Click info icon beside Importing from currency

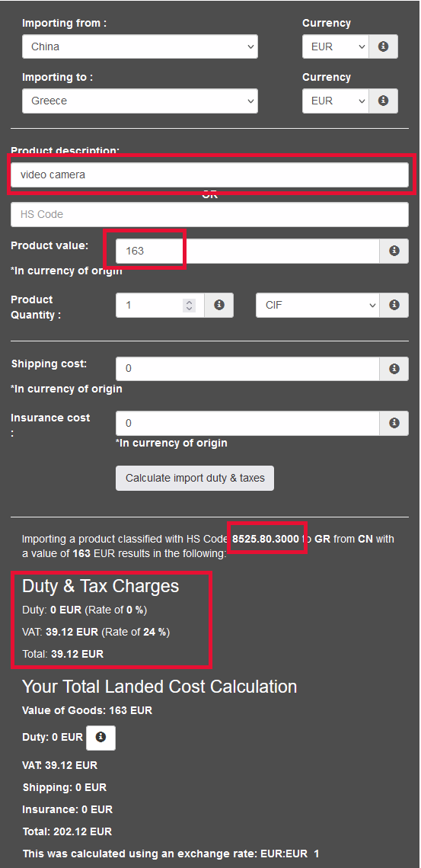[384, 46]
